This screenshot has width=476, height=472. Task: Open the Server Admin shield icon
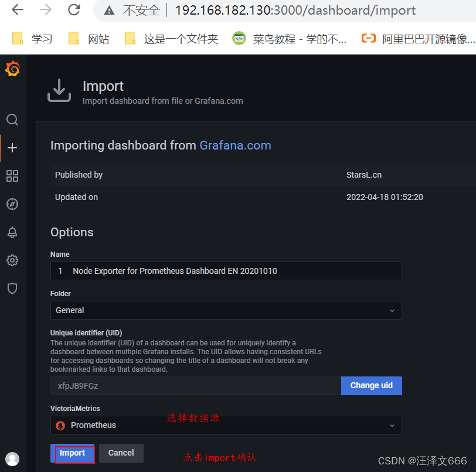pos(12,288)
